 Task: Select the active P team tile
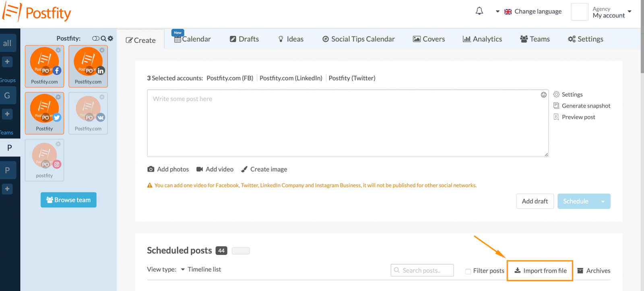10,148
